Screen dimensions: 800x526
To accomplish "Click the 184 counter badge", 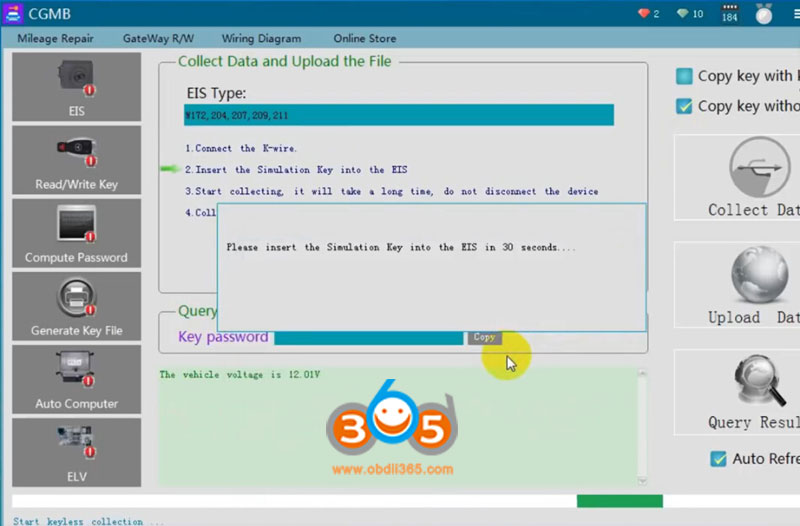I will (x=729, y=14).
